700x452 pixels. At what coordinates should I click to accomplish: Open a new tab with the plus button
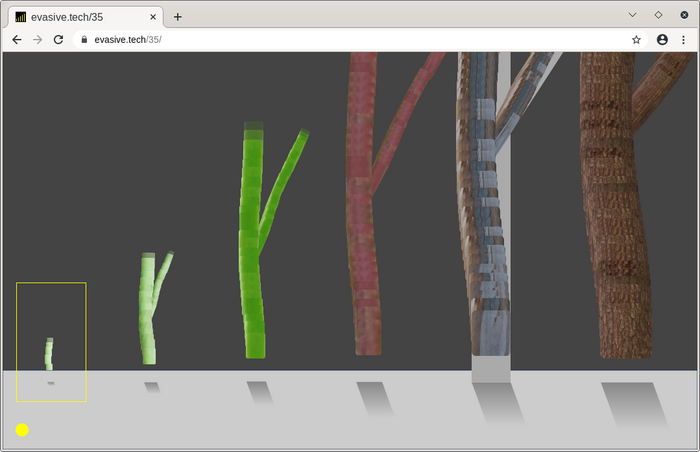tap(178, 17)
